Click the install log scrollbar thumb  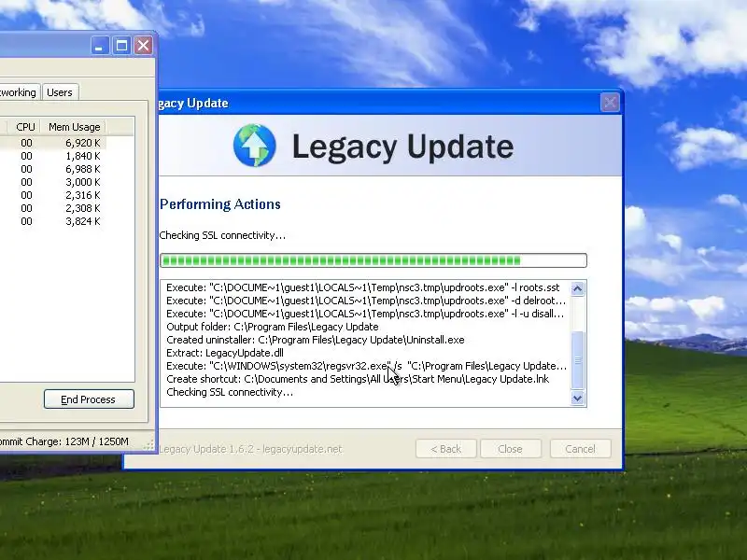coord(577,359)
